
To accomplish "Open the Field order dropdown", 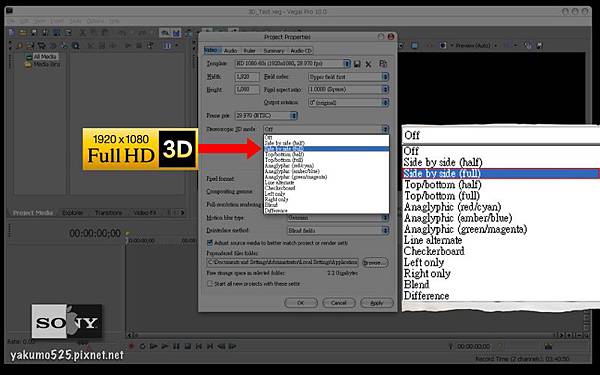I will pyautogui.click(x=349, y=77).
